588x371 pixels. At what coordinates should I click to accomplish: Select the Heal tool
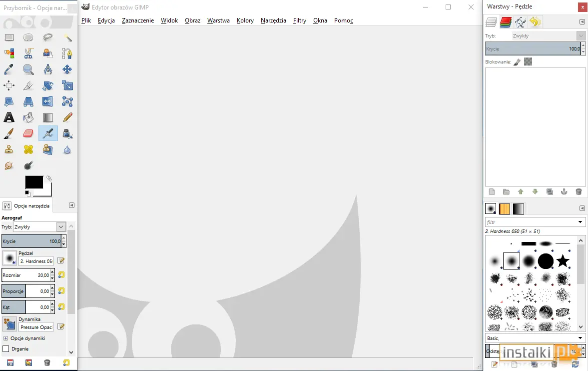tap(28, 149)
